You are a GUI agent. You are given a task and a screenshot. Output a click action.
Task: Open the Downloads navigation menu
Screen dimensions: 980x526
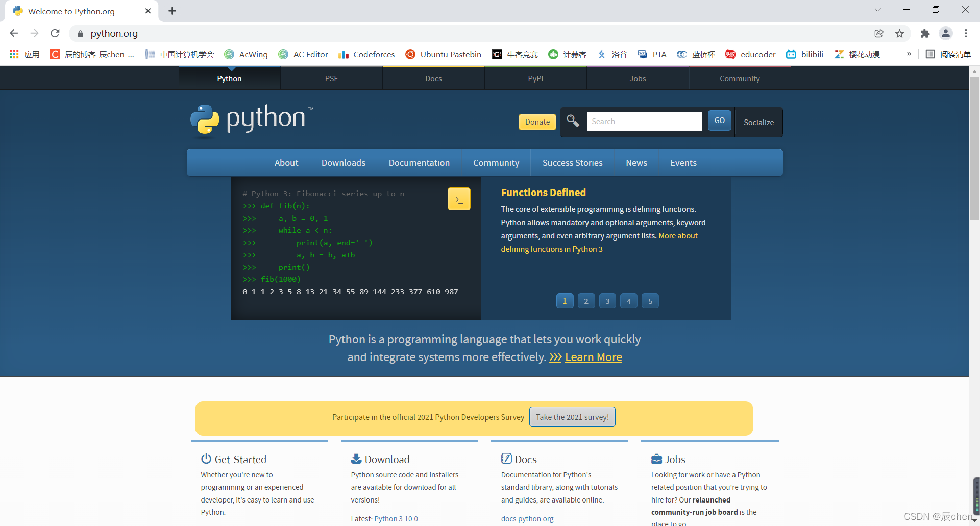click(x=344, y=163)
